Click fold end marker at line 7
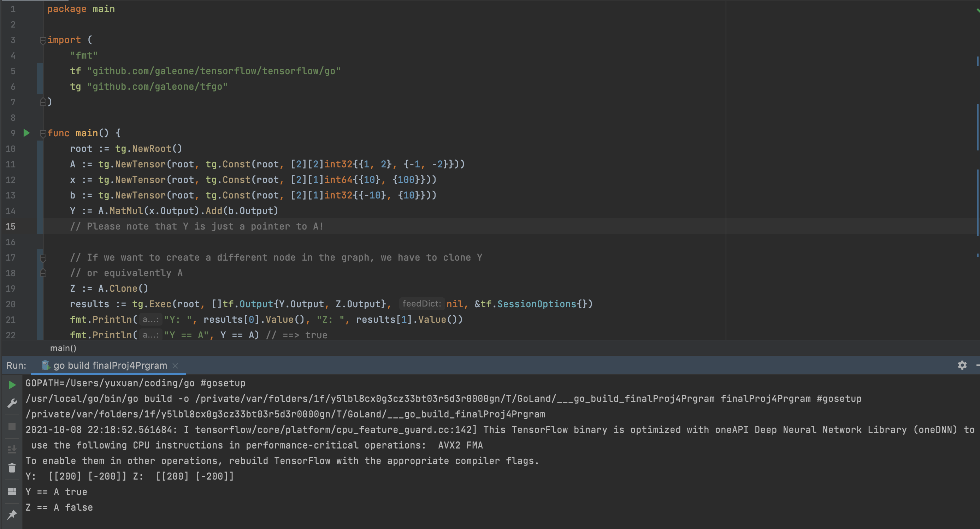Viewport: 980px width, 529px height. pyautogui.click(x=43, y=102)
